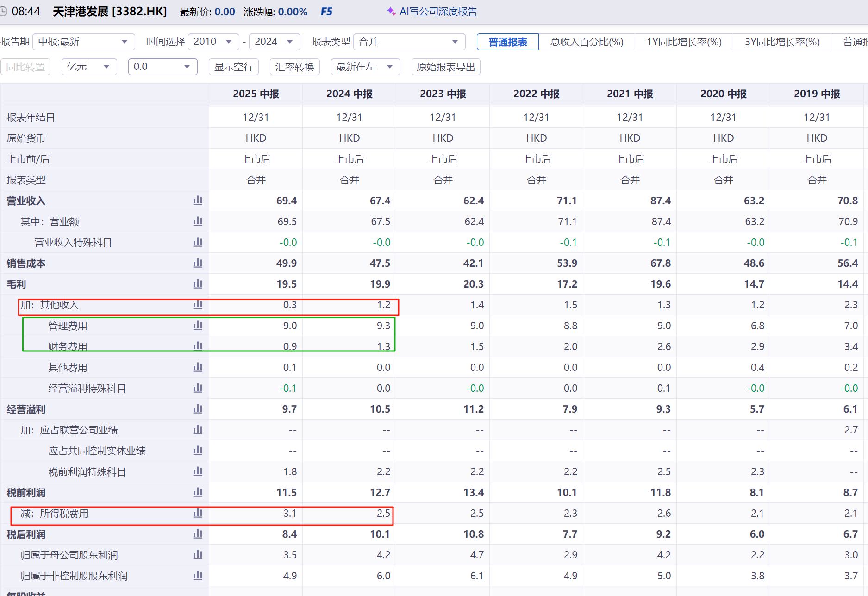The width and height of the screenshot is (868, 596).
Task: Click the 原始报表导出 button
Action: (x=445, y=67)
